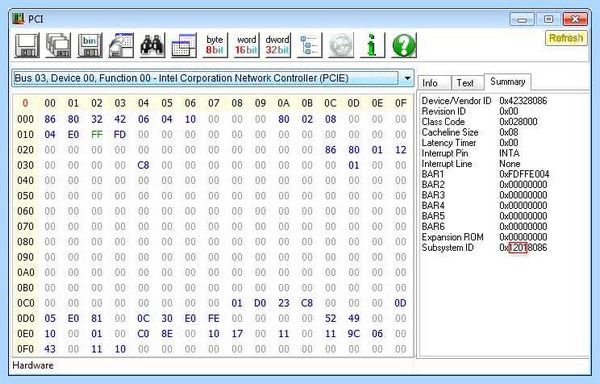Select byte 49 in row 0D0
This screenshot has width=600, height=384.
click(x=354, y=318)
